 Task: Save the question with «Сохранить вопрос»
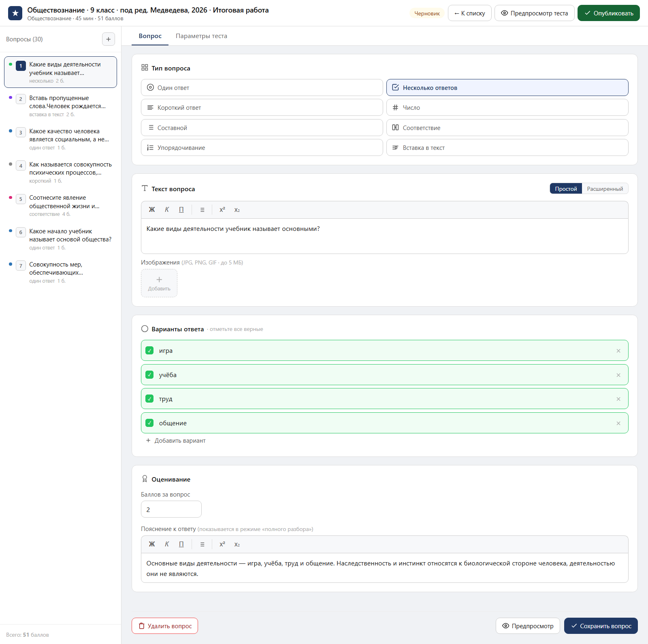point(601,626)
